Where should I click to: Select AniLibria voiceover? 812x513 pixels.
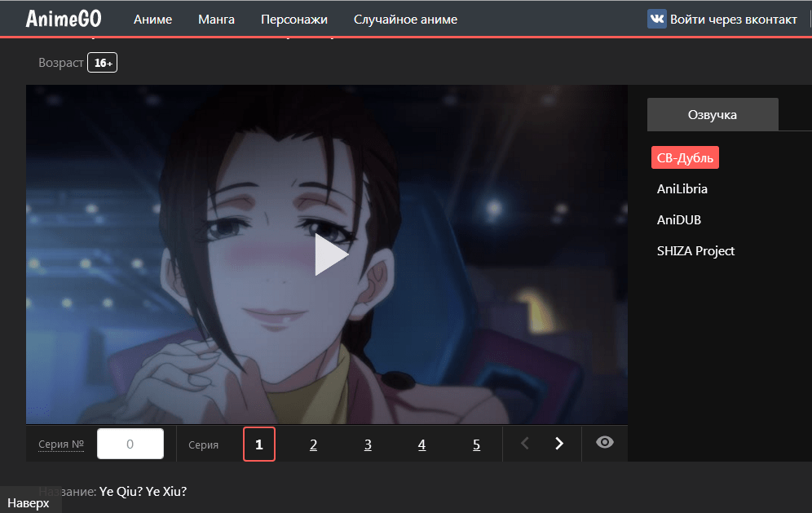(682, 189)
